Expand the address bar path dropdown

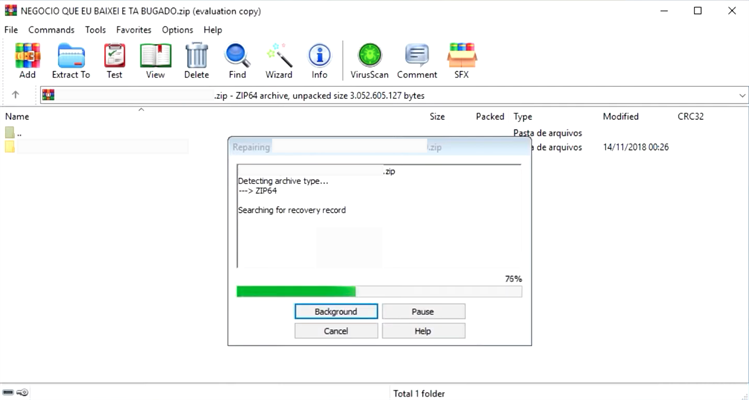[x=742, y=96]
